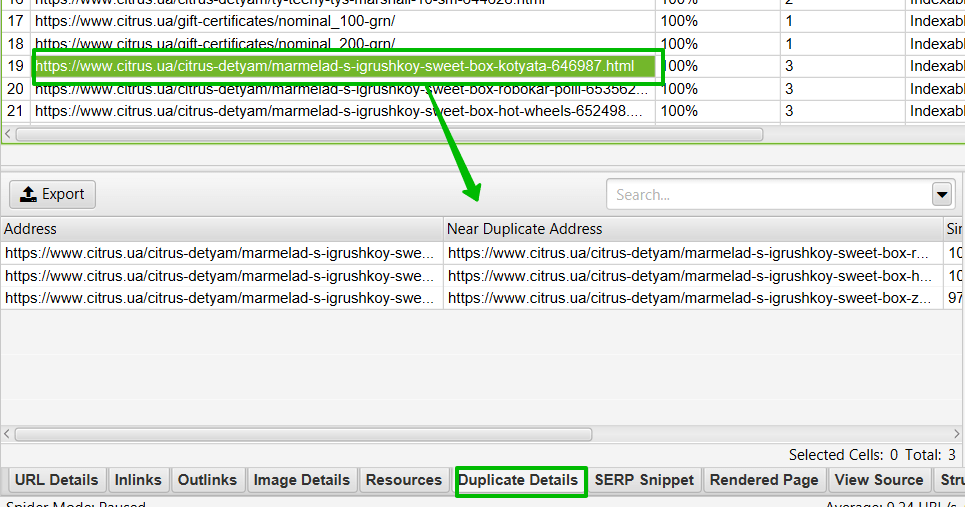Click left arrow of lower horizontal scrollbar
The width and height of the screenshot is (965, 507).
point(7,434)
